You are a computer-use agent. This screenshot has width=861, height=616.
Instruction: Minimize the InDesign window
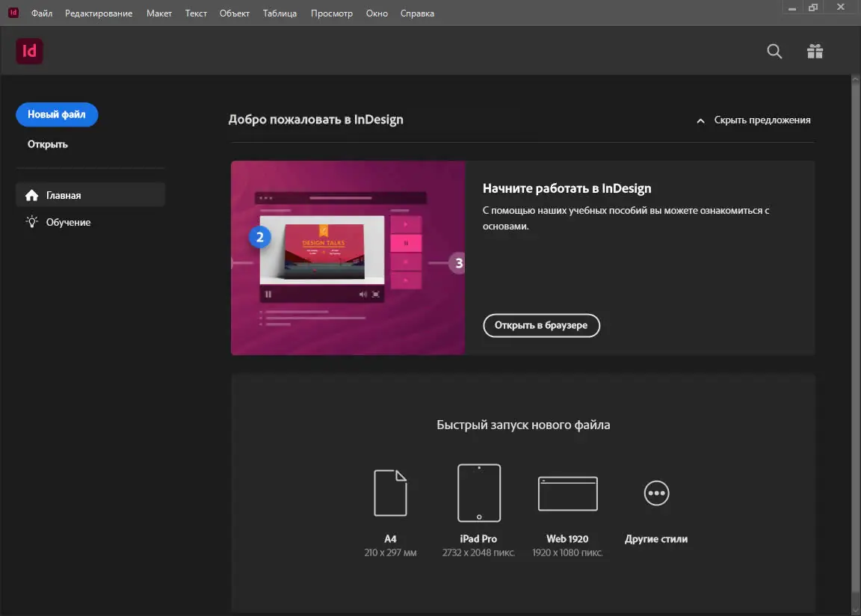[x=791, y=7]
